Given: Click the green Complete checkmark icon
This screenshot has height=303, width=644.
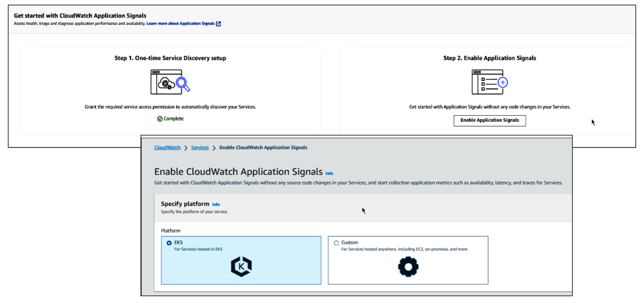Looking at the screenshot, I should pyautogui.click(x=160, y=118).
